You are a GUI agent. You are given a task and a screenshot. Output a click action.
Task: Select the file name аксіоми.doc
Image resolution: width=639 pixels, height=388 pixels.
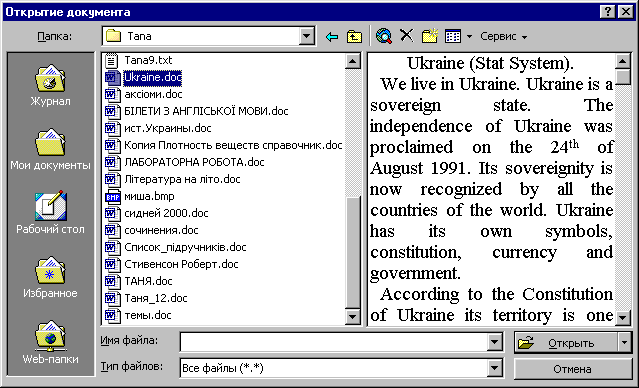point(153,95)
